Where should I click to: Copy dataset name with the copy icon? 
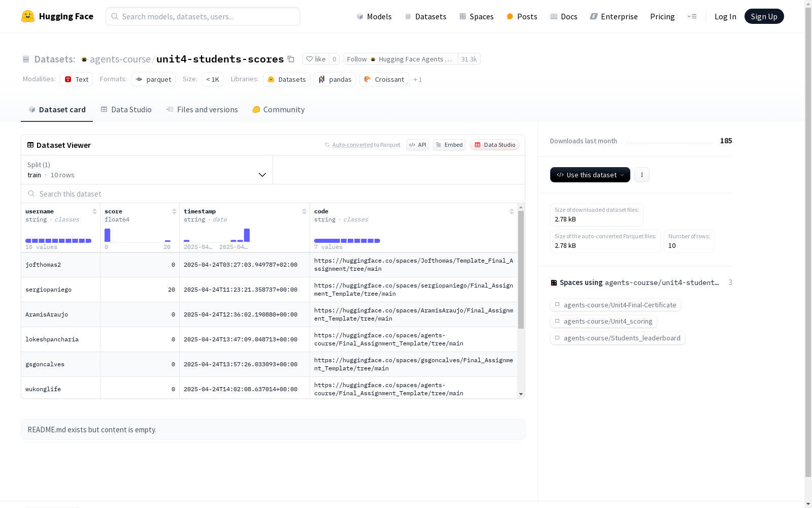click(291, 59)
